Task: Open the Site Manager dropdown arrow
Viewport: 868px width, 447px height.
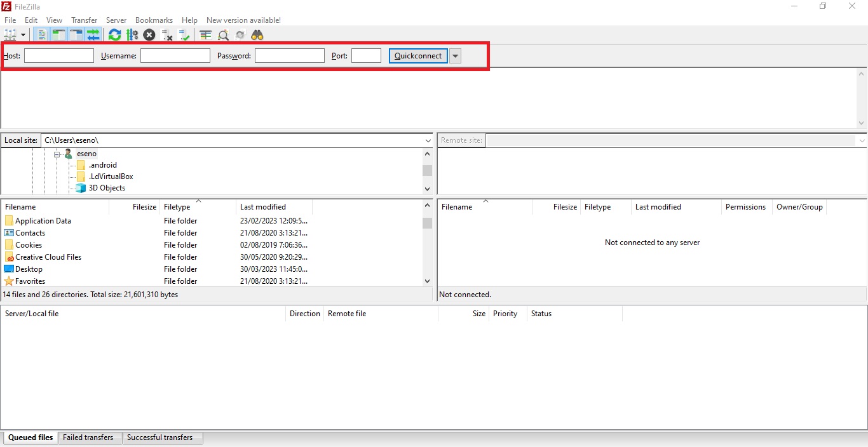Action: pos(24,35)
